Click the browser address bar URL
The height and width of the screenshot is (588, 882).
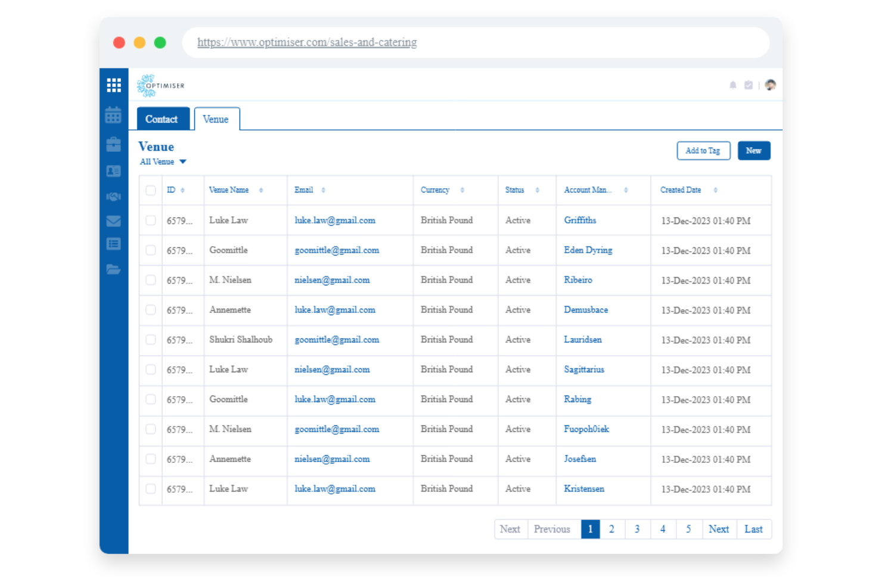pyautogui.click(x=307, y=42)
